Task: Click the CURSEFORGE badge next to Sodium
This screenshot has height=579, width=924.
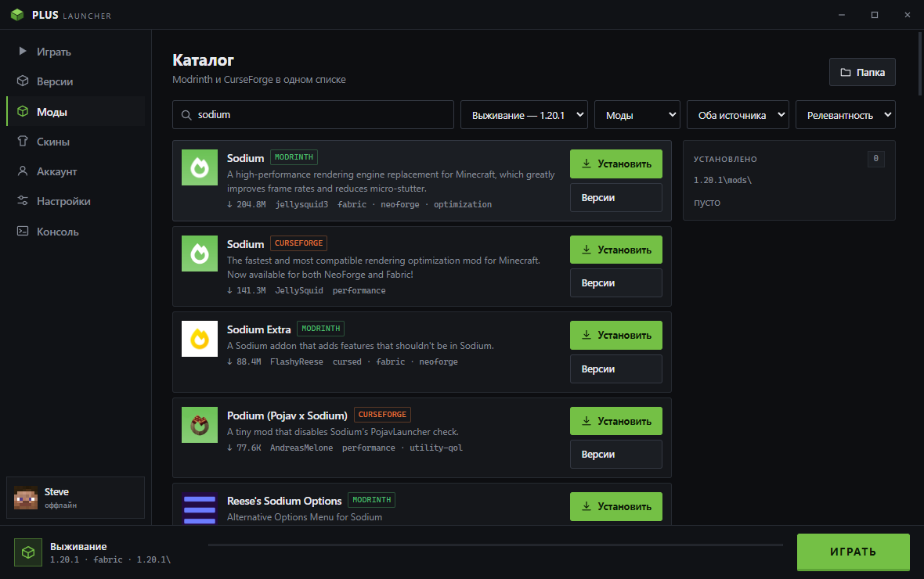Action: (x=299, y=243)
